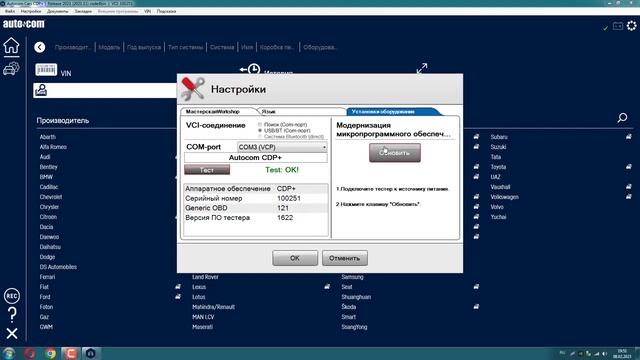Image resolution: width=640 pixels, height=360 pixels.
Task: Click the vehicle icon next to Fiat
Action: point(178,287)
